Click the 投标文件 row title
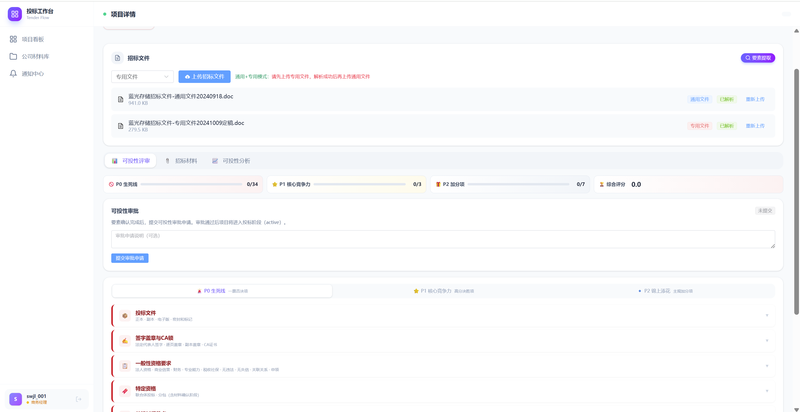The image size is (800, 412). coord(145,313)
